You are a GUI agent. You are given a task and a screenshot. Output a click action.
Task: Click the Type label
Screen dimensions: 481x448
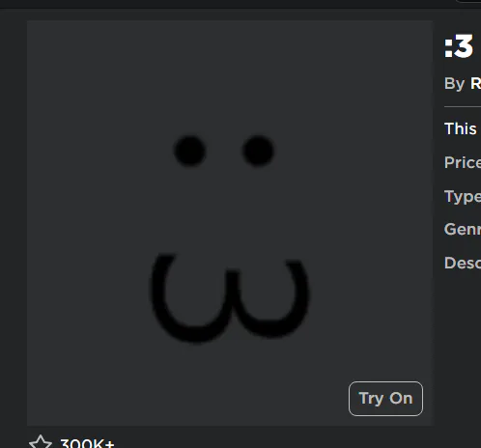click(x=463, y=196)
